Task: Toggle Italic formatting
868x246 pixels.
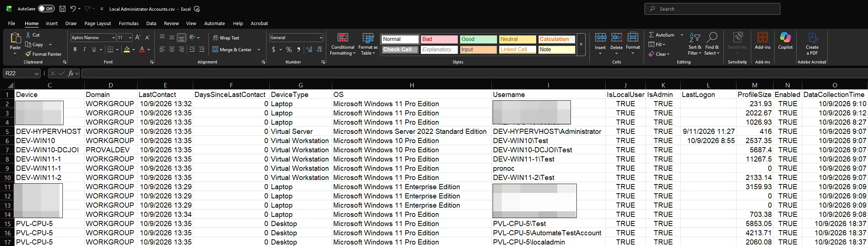Action: click(85, 49)
